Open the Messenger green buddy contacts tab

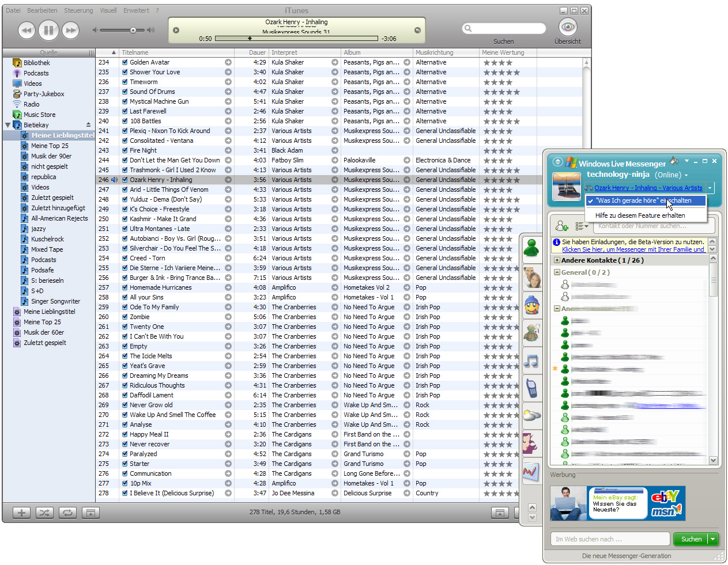pos(531,248)
